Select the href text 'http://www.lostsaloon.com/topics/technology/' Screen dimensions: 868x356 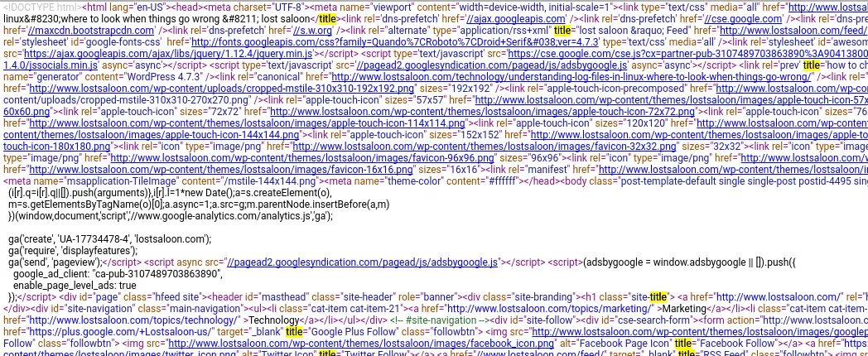pyautogui.click(x=134, y=321)
